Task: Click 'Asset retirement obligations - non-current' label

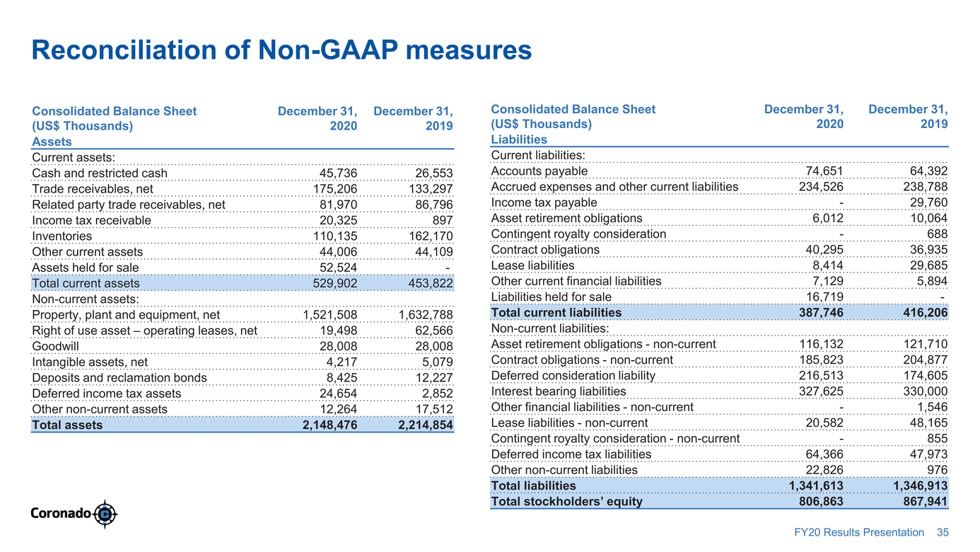Action: [x=603, y=344]
